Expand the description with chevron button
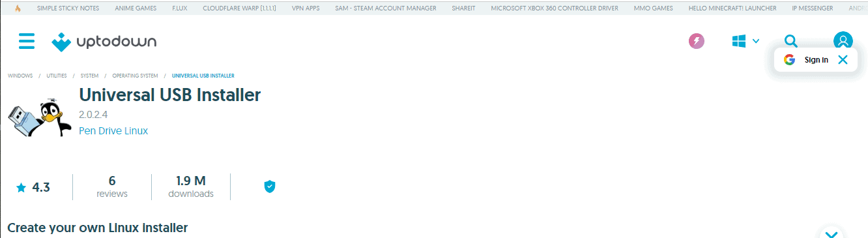 [x=831, y=233]
